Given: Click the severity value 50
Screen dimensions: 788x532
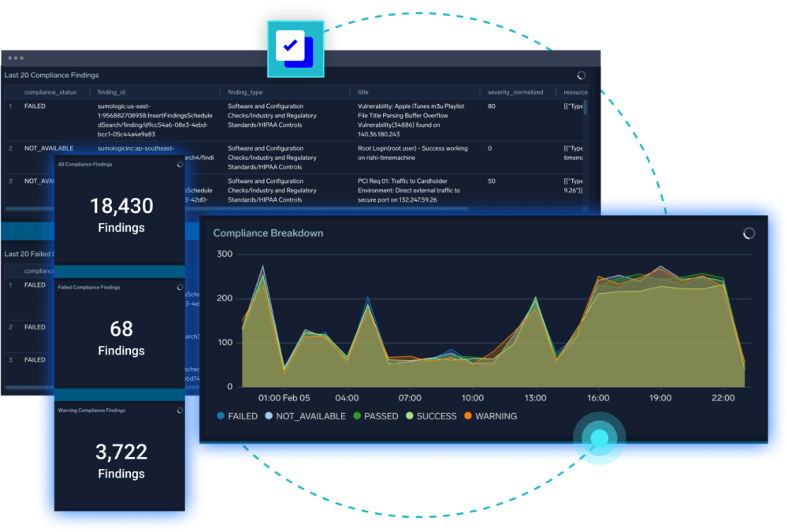Looking at the screenshot, I should [x=492, y=181].
